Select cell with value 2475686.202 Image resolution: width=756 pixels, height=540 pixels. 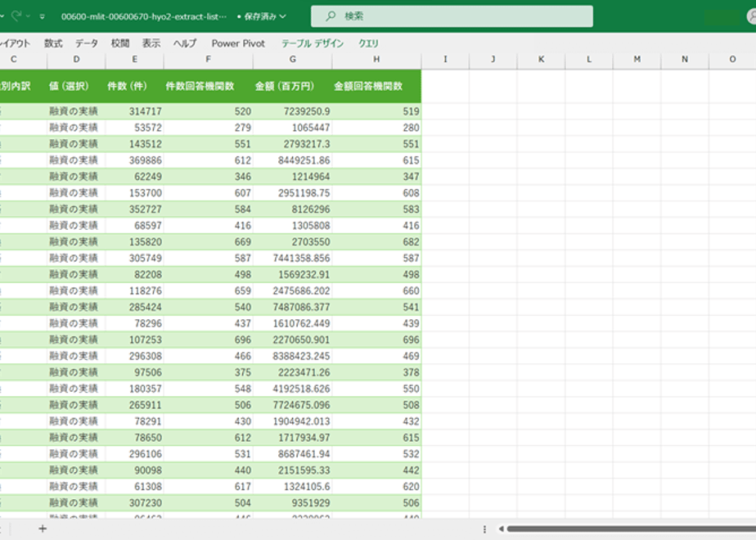[293, 290]
